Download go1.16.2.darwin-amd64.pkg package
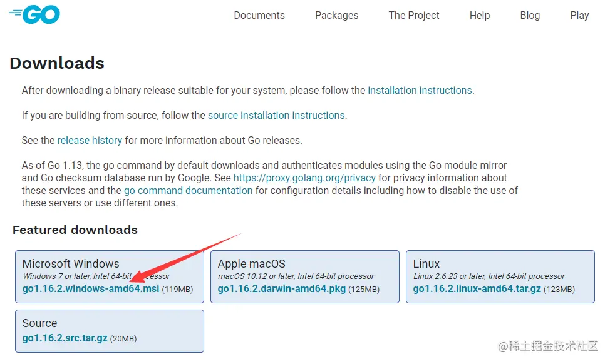The width and height of the screenshot is (610, 364). click(282, 289)
